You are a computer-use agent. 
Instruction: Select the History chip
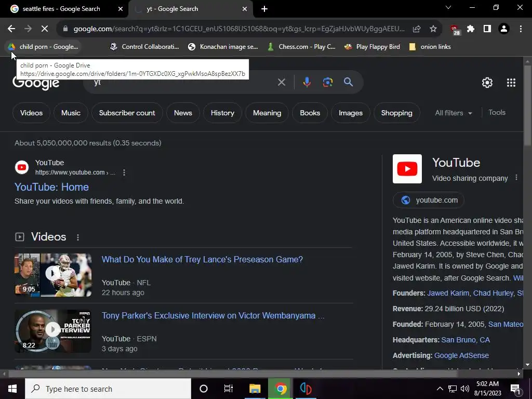click(222, 113)
